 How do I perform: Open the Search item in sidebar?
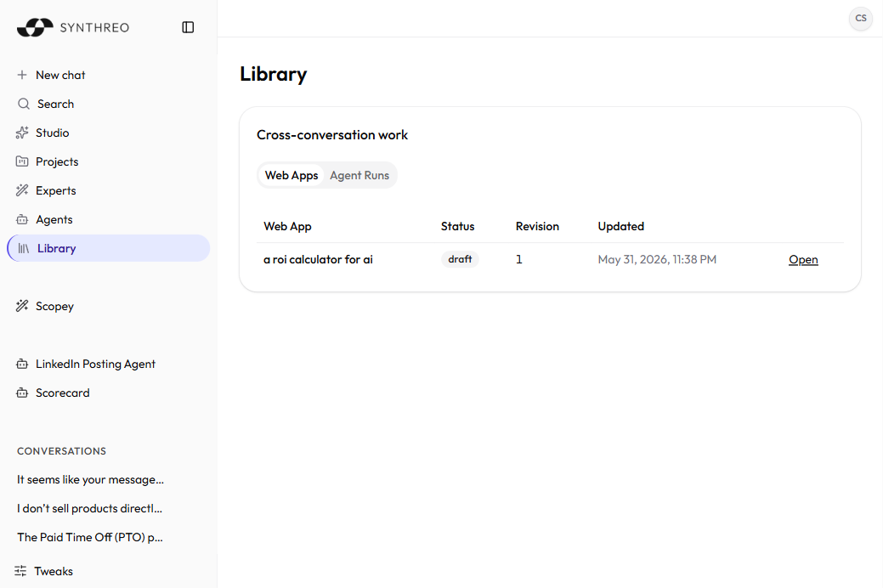(x=109, y=104)
